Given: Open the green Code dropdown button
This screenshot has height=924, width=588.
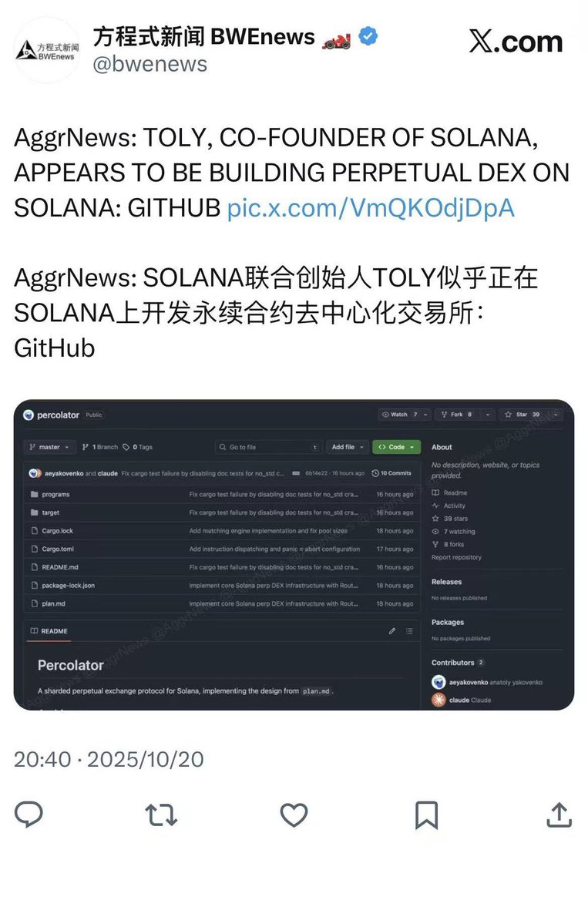Looking at the screenshot, I should 397,447.
